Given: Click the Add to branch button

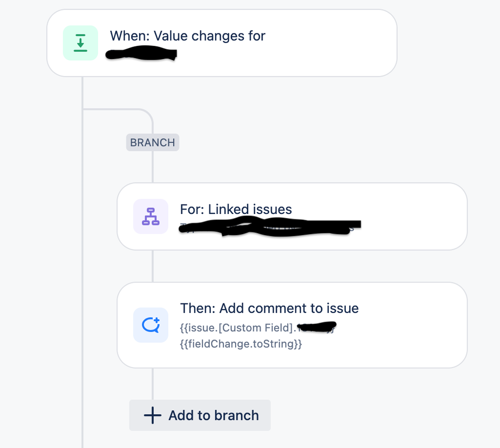Looking at the screenshot, I should point(200,415).
